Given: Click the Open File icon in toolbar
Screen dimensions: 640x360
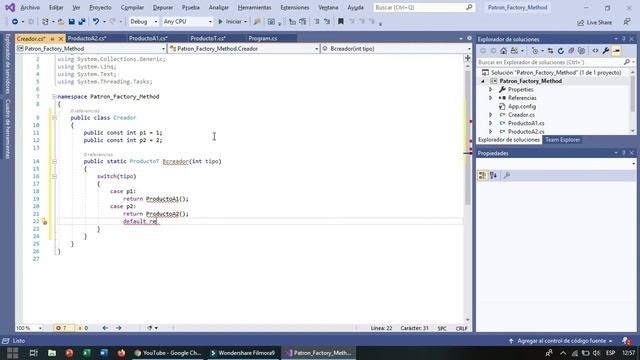Looking at the screenshot, I should [61, 22].
